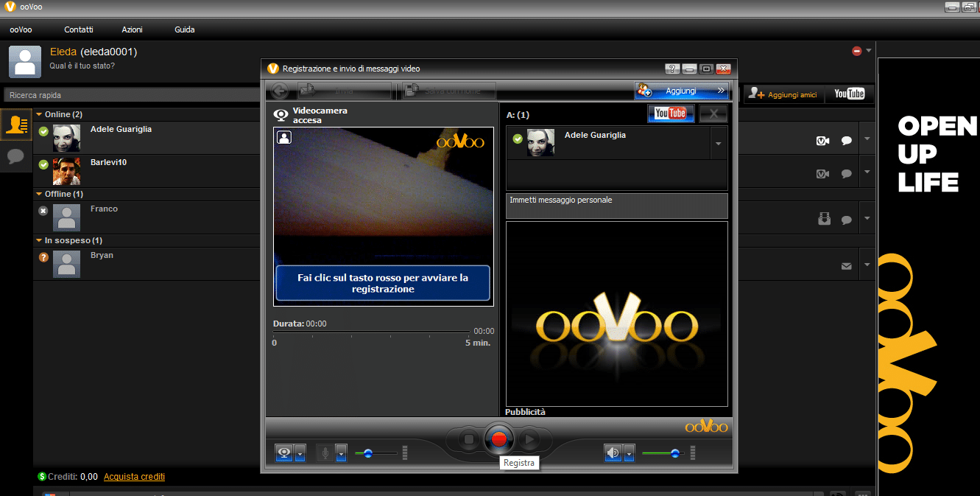The width and height of the screenshot is (980, 496).
Task: Click the Acquista crediti link
Action: (x=134, y=477)
